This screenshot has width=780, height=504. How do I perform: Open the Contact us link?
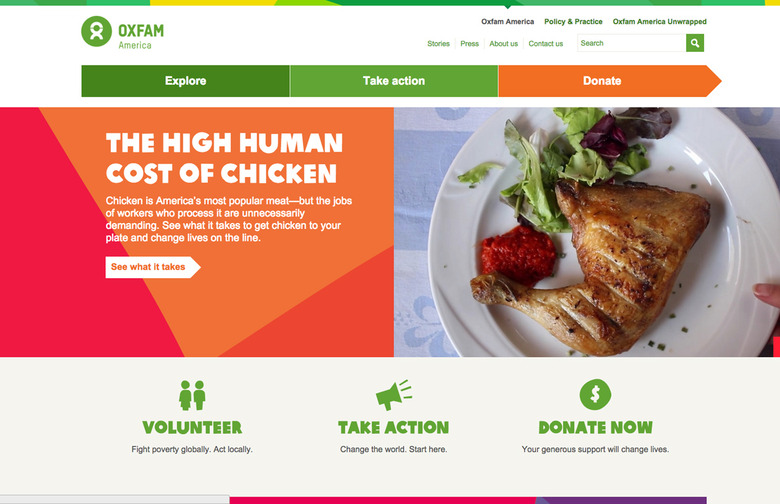click(x=546, y=44)
